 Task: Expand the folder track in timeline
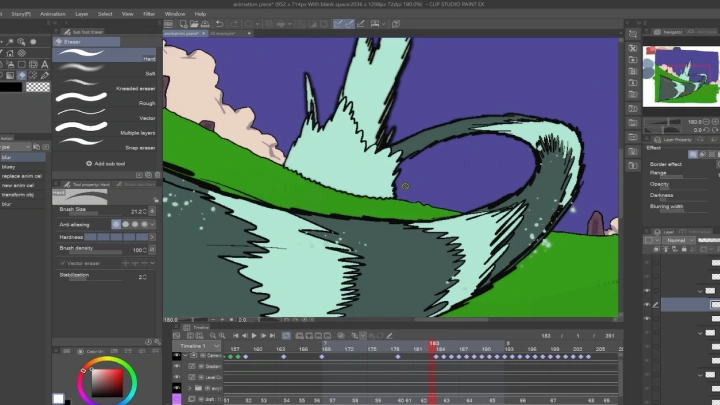(x=190, y=388)
